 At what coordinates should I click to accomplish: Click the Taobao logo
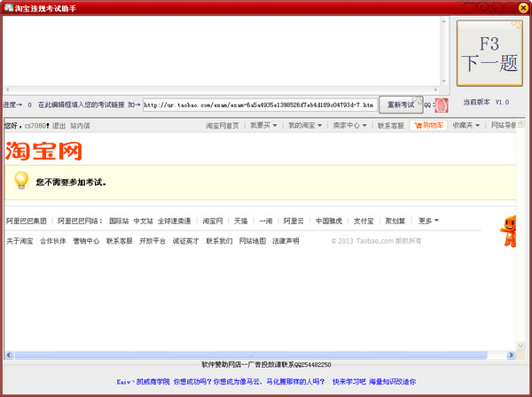pyautogui.click(x=43, y=151)
